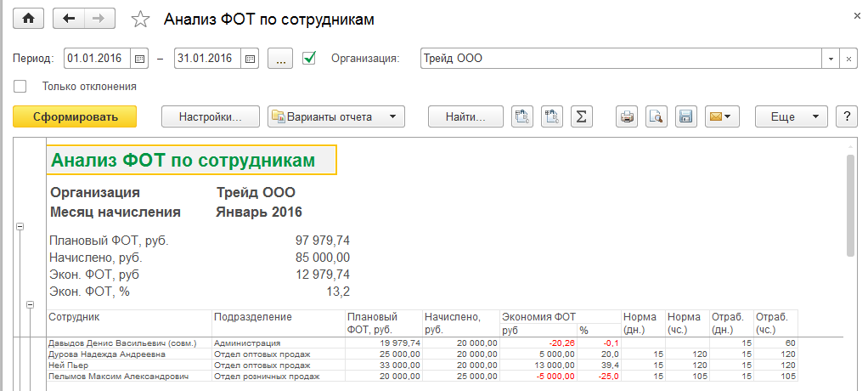Viewport: 868px width, 391px height.
Task: Clear the Организация field
Action: pyautogui.click(x=848, y=58)
